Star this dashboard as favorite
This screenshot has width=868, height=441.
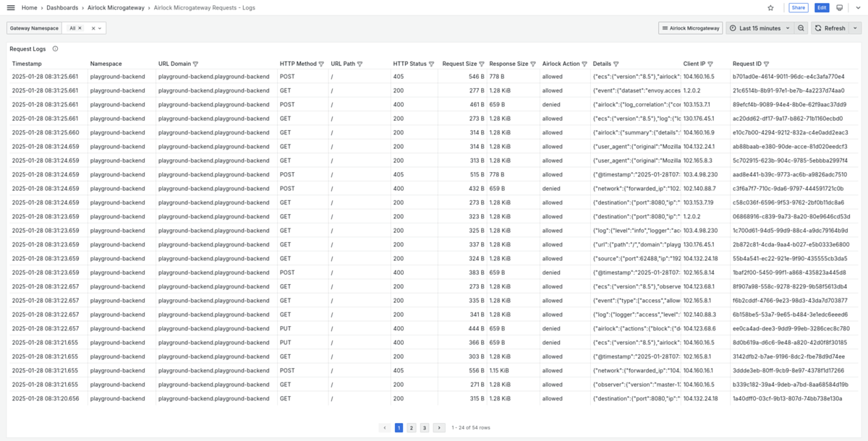click(770, 8)
